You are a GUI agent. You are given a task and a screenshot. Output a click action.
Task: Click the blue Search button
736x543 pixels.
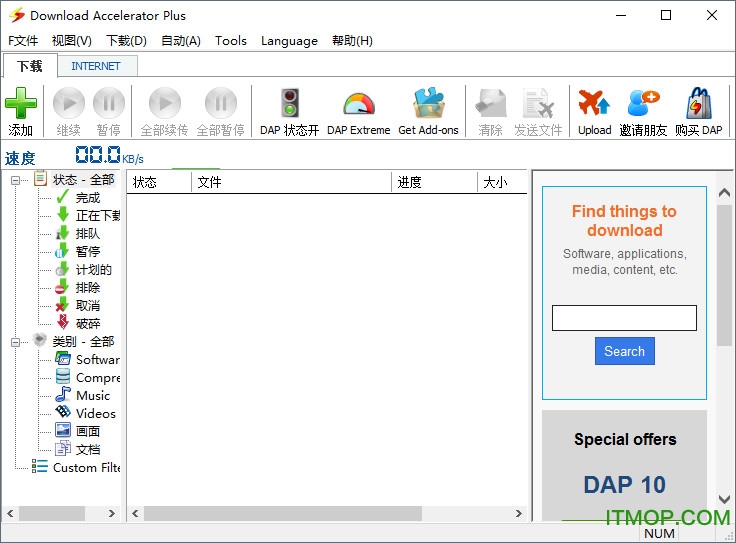click(x=624, y=351)
